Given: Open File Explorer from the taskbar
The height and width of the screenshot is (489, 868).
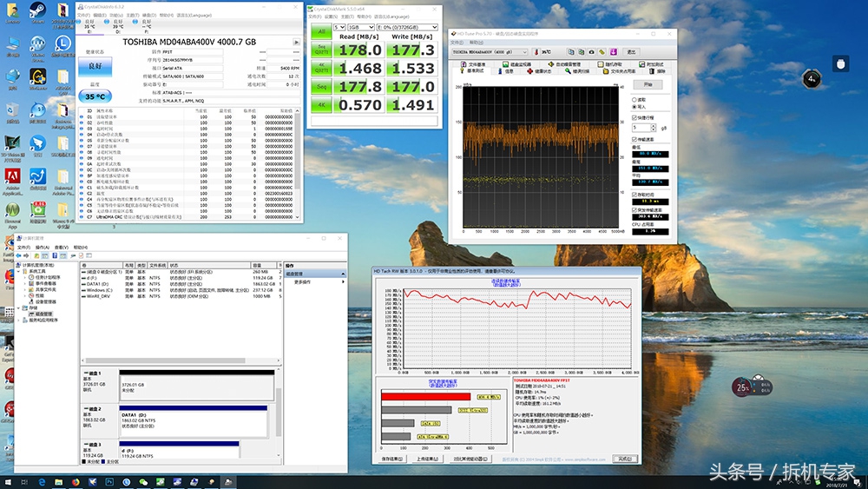Looking at the screenshot, I should click(58, 482).
